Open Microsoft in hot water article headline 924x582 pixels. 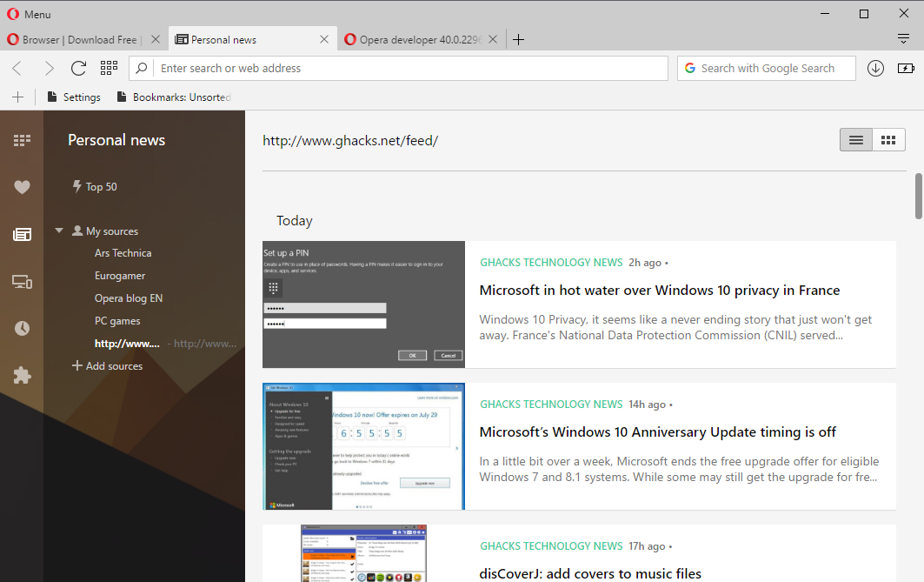point(660,290)
